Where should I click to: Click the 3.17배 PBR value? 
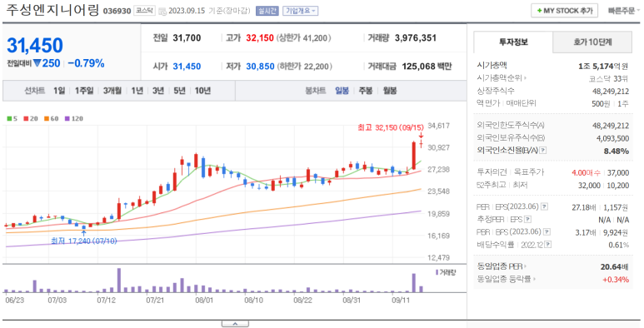point(586,232)
